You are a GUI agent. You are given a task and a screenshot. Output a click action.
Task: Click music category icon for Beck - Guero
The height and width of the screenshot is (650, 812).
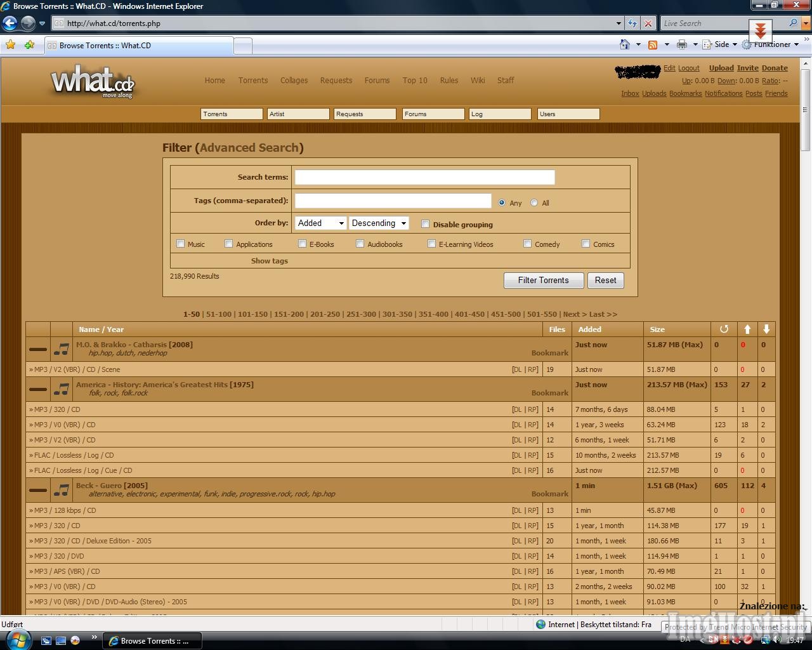[x=62, y=490]
